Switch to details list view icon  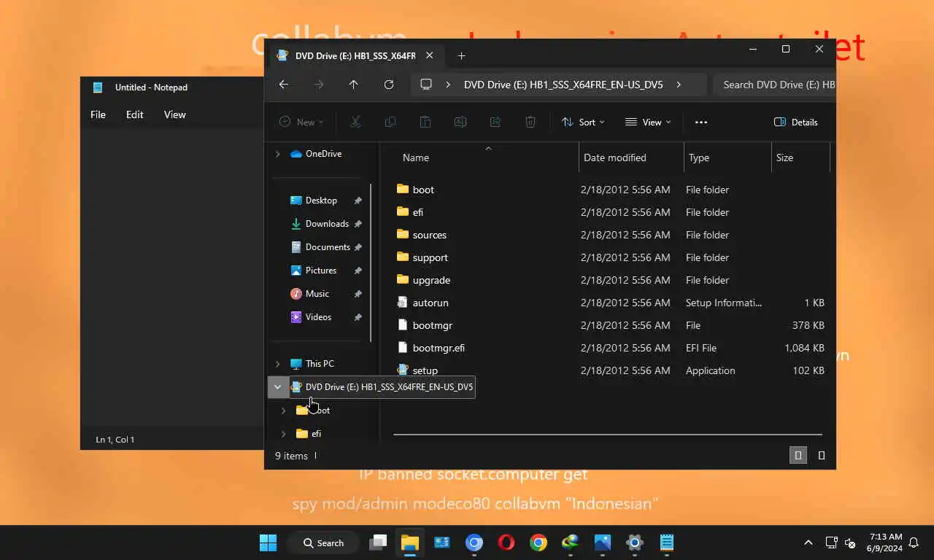(798, 455)
